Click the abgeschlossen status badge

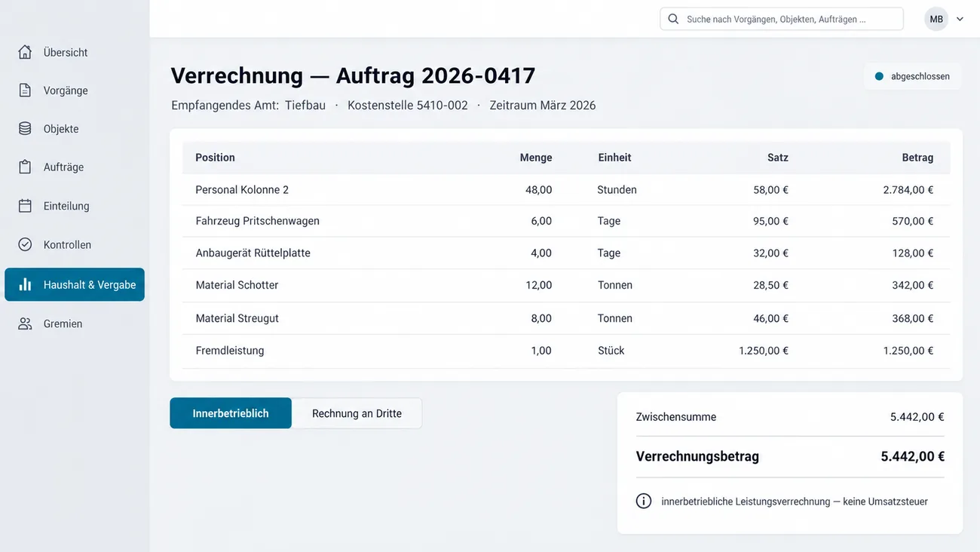[913, 76]
